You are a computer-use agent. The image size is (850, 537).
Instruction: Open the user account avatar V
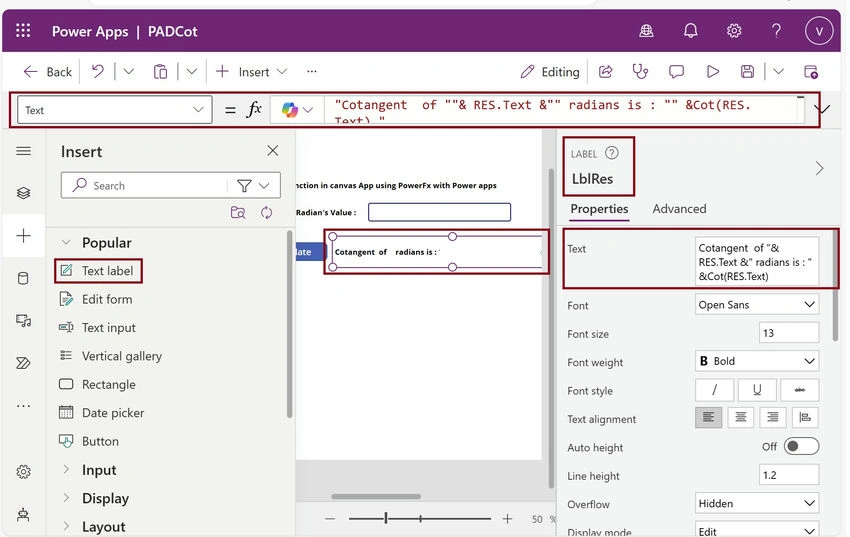(x=819, y=31)
